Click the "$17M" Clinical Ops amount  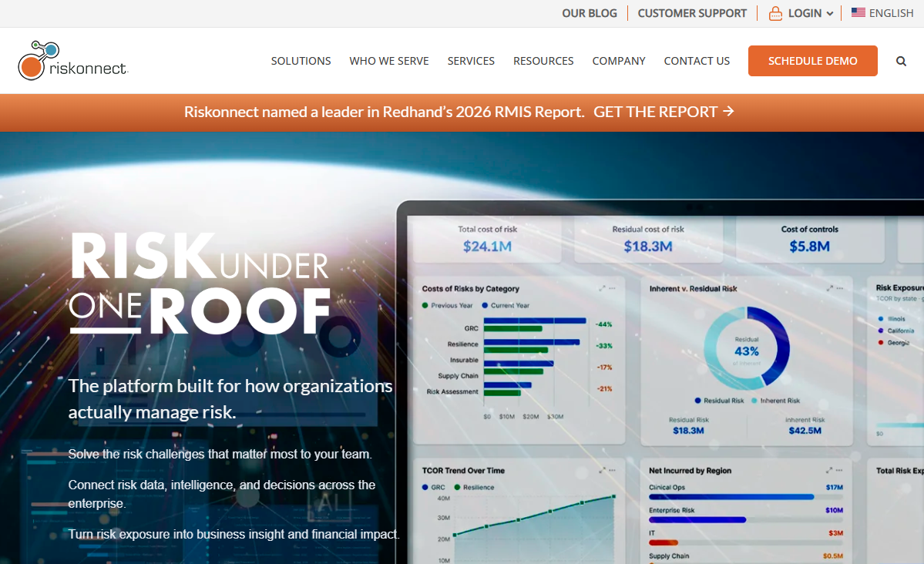click(x=835, y=488)
